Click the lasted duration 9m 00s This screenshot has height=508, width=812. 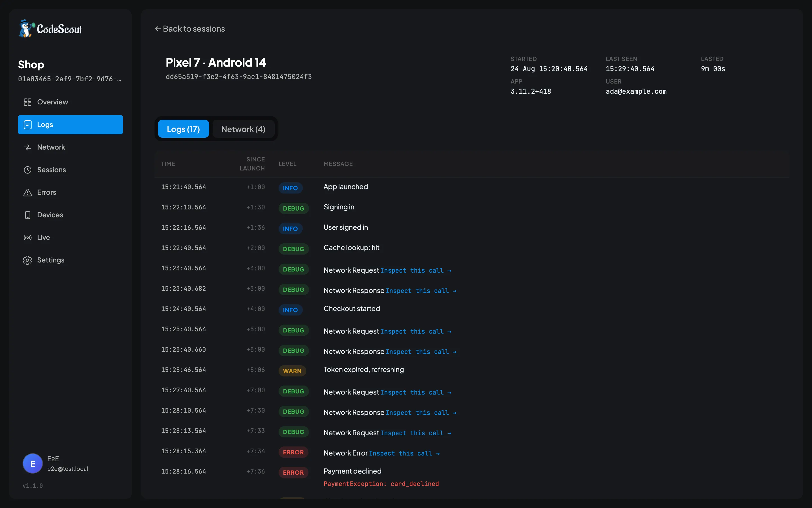coord(713,69)
